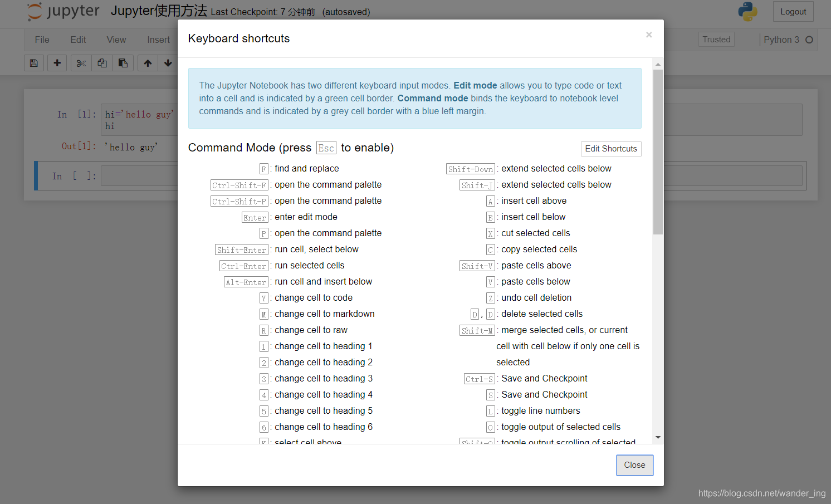Click the 'Keyboard shortcuts' dialog title
Viewport: 831px width, 504px height.
coord(239,38)
